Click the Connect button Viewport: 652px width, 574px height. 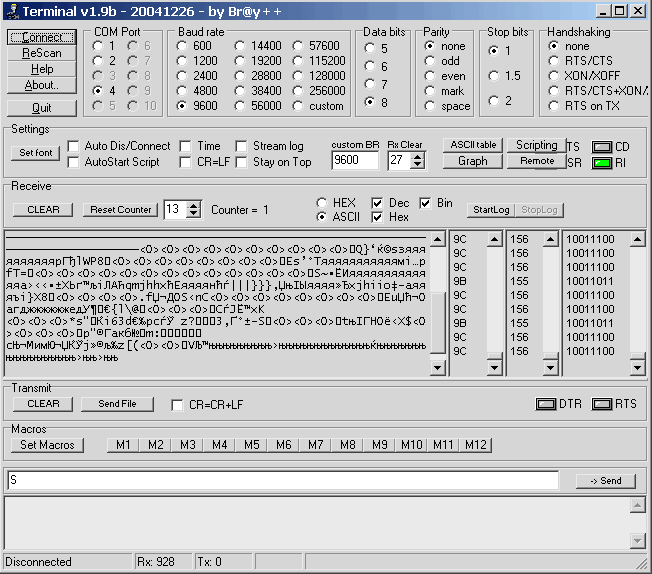point(42,37)
